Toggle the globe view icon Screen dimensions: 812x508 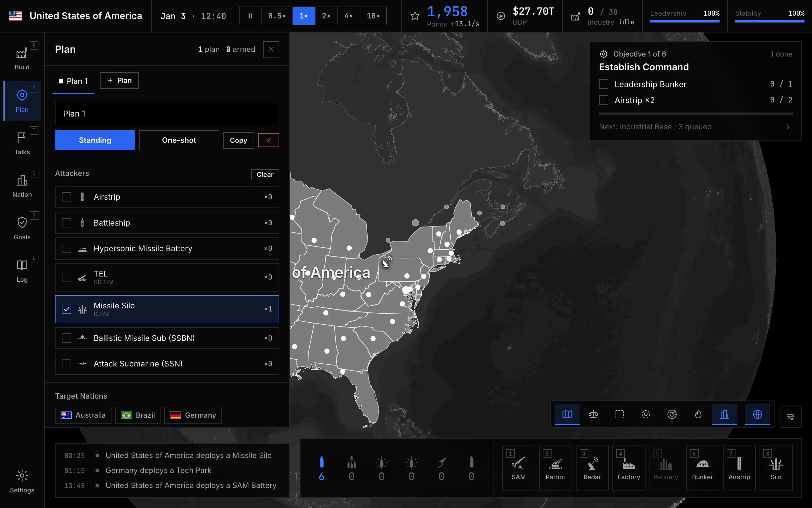758,414
